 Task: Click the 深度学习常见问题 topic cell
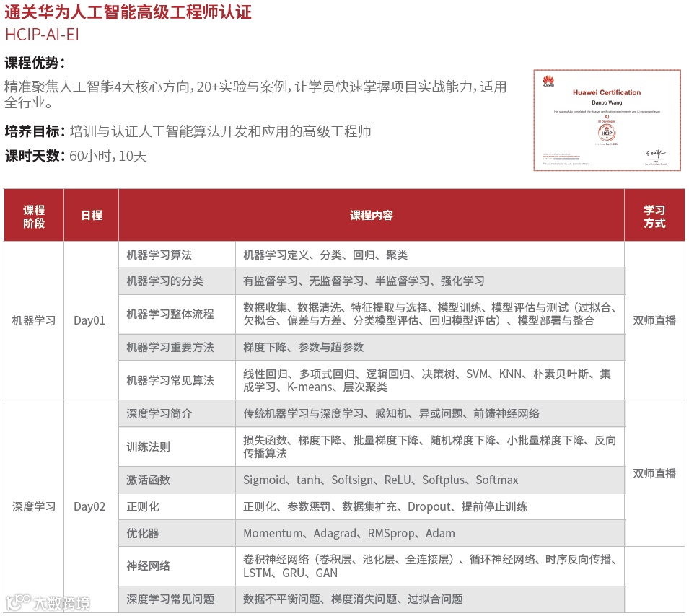click(x=177, y=599)
